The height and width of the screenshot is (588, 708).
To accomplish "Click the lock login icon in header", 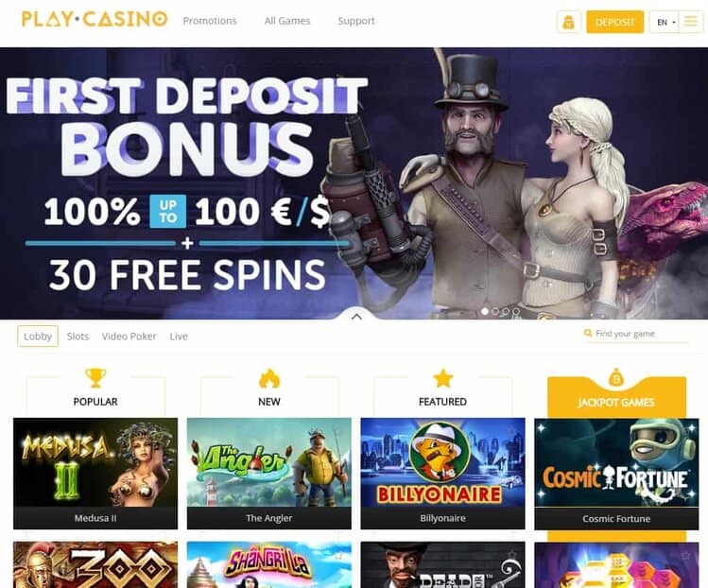I will [568, 22].
